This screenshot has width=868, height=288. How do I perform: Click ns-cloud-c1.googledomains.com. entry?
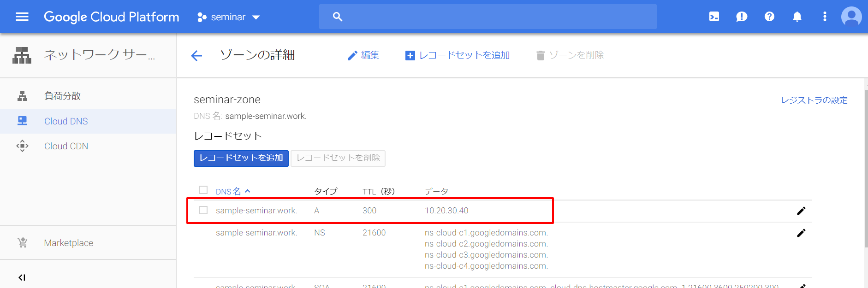(x=486, y=233)
